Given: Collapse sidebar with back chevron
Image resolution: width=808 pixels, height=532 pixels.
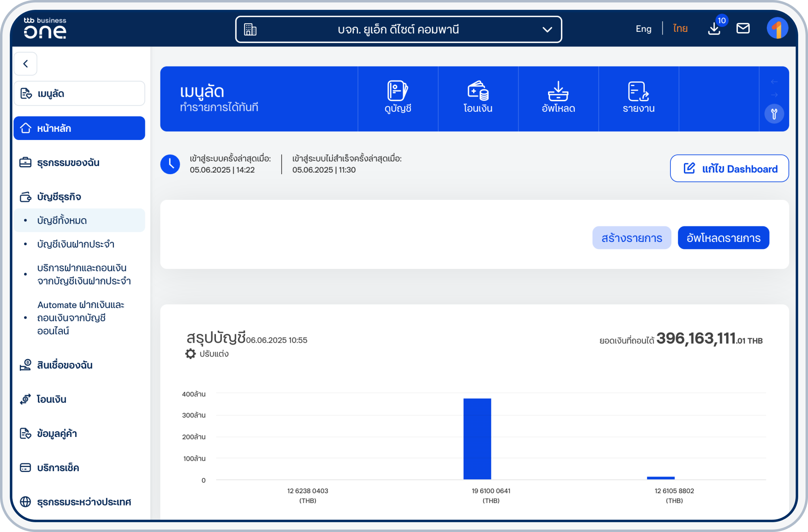Looking at the screenshot, I should point(26,64).
